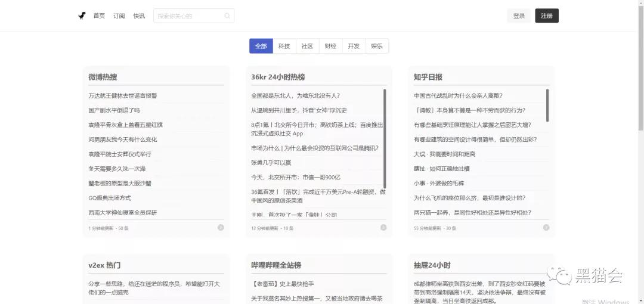The image size is (644, 304).
Task: Open 瞎扯 · 如何正确地吐槽
Action: pos(442,169)
